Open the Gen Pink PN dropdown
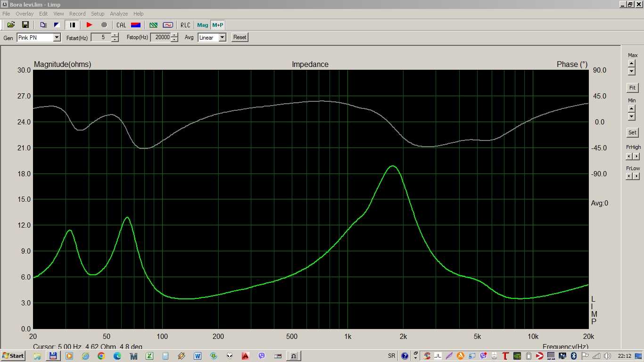The height and width of the screenshot is (362, 644). coord(57,37)
